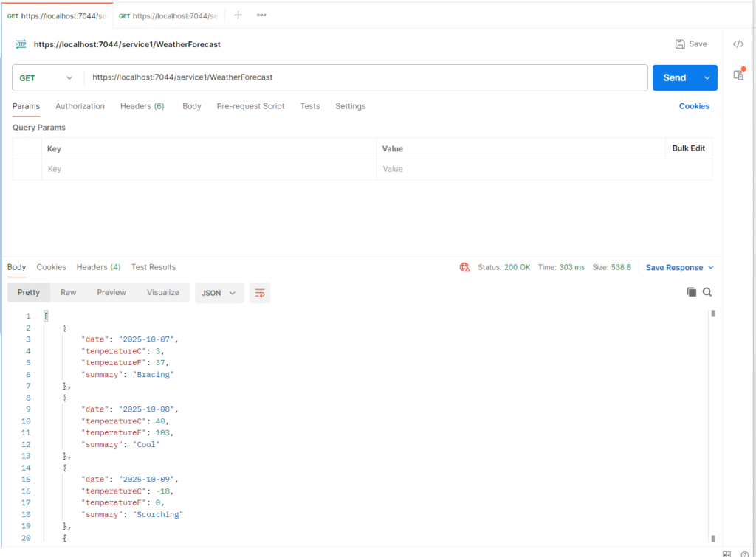Screen dimensions: 756x557
Task: Click the new tab plus icon
Action: coord(238,15)
